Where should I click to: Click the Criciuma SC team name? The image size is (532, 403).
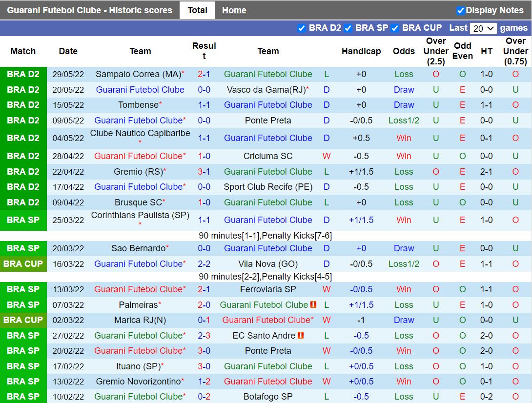point(268,156)
